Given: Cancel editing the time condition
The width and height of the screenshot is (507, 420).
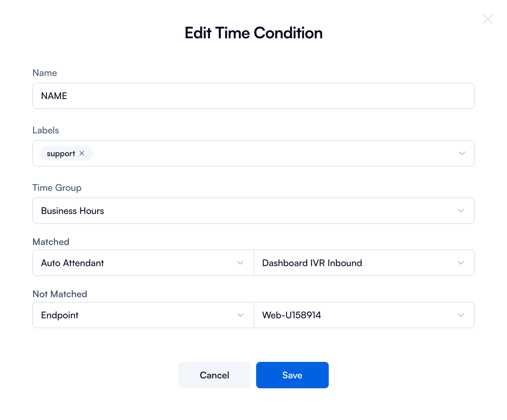Looking at the screenshot, I should (214, 375).
